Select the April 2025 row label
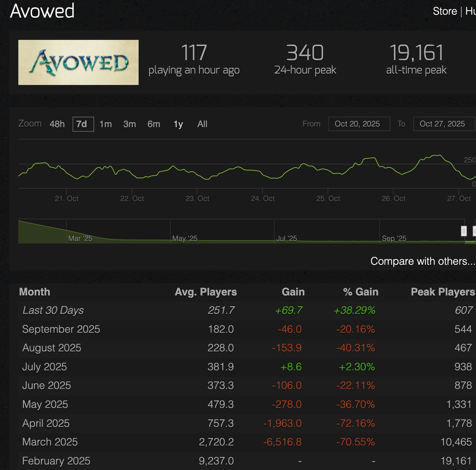 click(46, 423)
